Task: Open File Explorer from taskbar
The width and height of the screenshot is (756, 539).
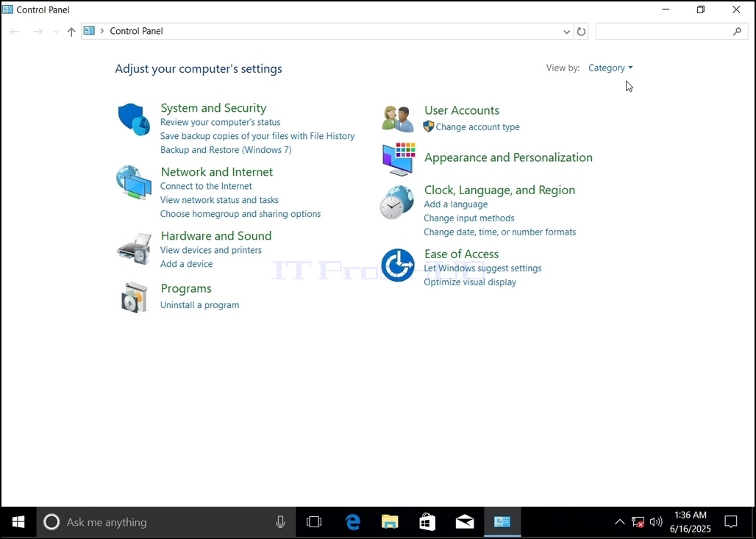Action: pyautogui.click(x=390, y=522)
